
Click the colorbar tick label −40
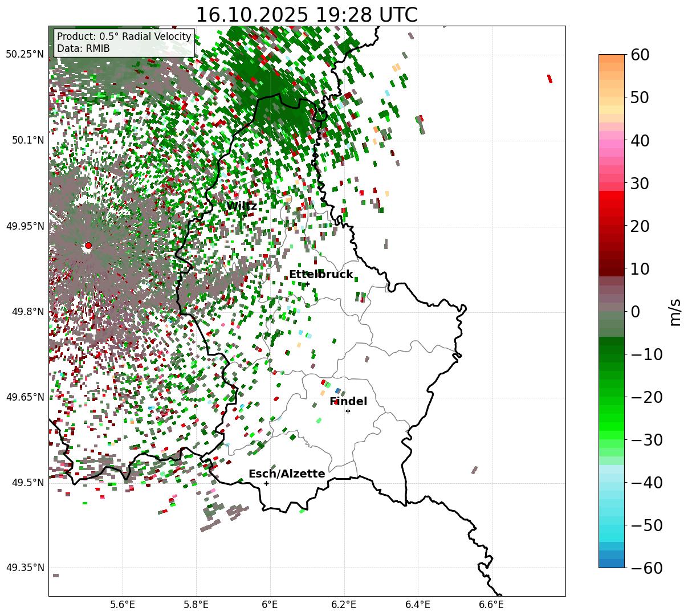pos(646,482)
